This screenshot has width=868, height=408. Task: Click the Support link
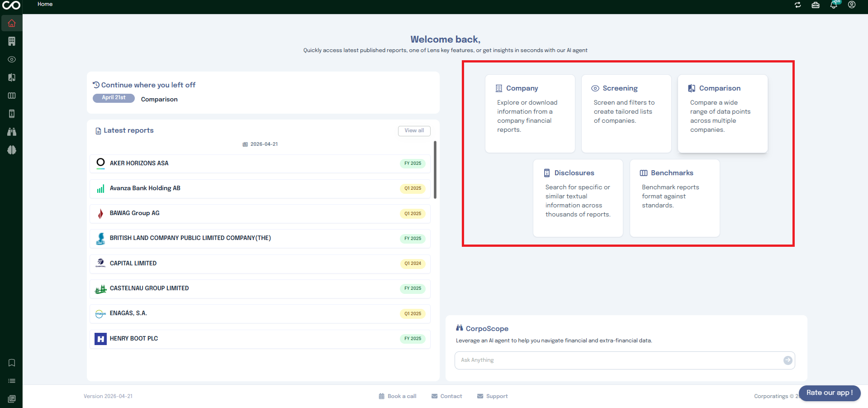click(493, 396)
